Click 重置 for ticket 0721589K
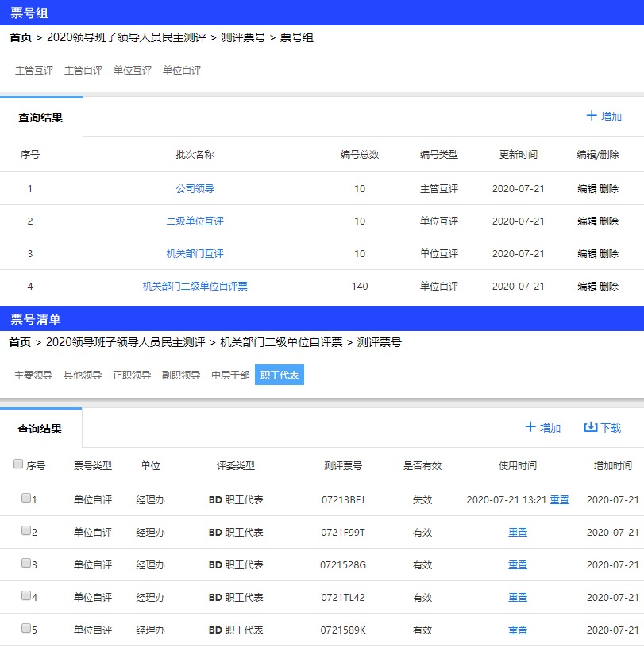 (518, 630)
